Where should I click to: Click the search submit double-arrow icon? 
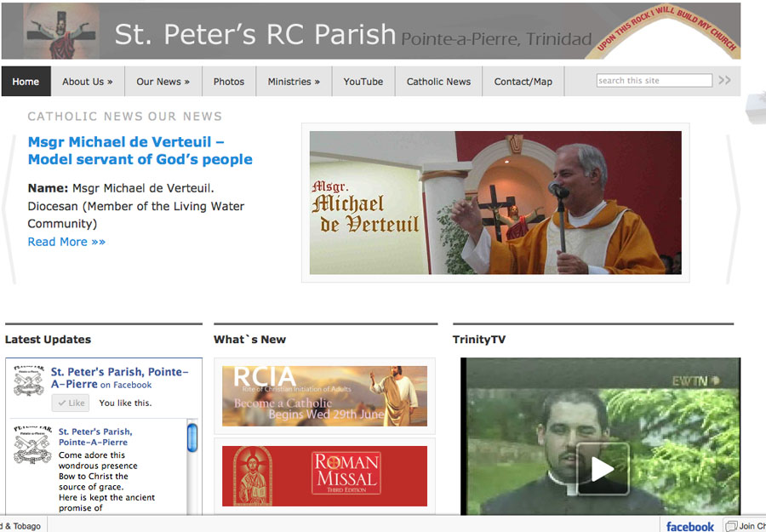(724, 80)
